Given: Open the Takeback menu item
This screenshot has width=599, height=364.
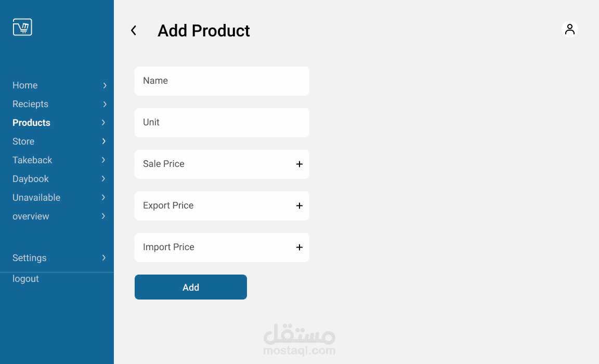Looking at the screenshot, I should 32,160.
